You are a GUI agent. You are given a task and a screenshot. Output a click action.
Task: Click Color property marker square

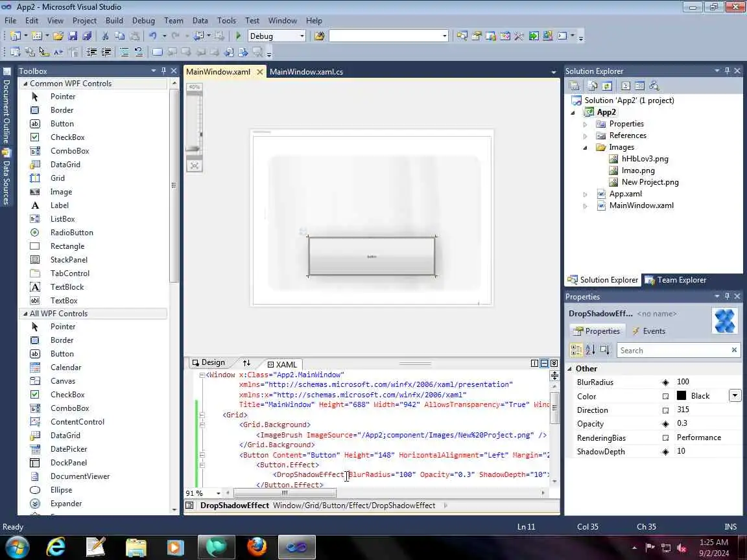pyautogui.click(x=665, y=396)
